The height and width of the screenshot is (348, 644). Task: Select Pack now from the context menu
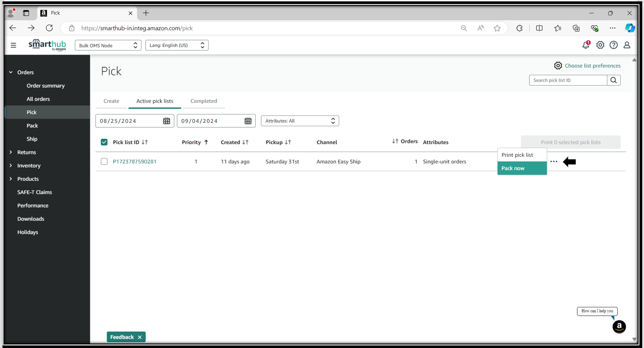[x=521, y=168]
